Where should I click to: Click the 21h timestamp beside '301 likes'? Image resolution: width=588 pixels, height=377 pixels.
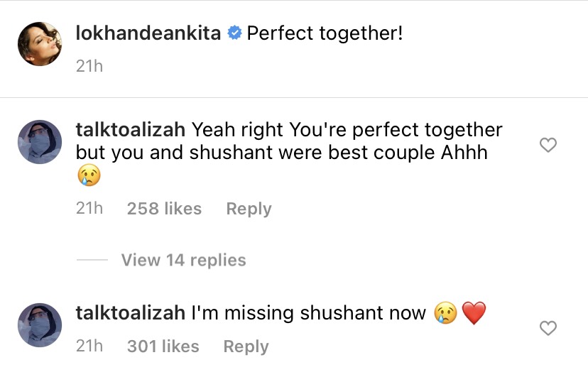tap(89, 346)
